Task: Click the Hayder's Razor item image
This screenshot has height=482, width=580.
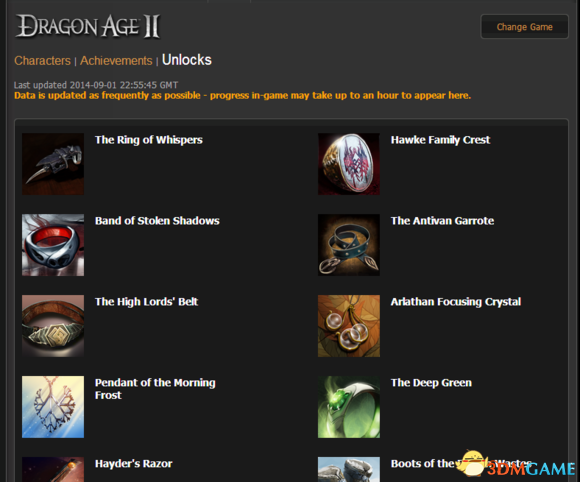Action: pos(53,469)
